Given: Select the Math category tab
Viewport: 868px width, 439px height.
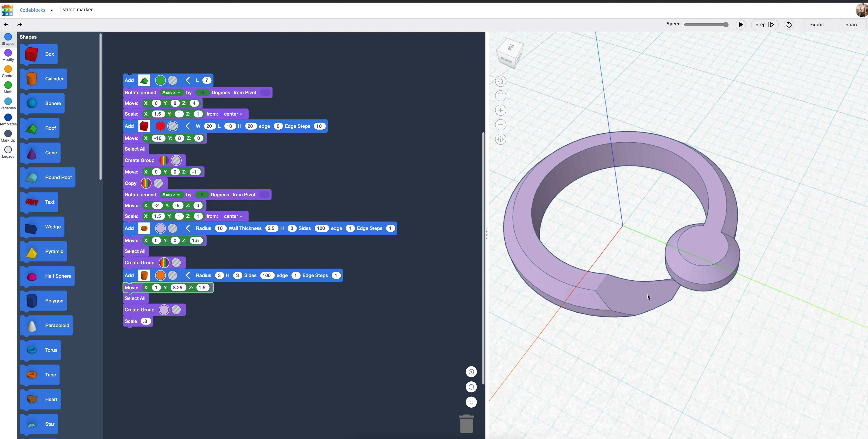Looking at the screenshot, I should coord(8,88).
